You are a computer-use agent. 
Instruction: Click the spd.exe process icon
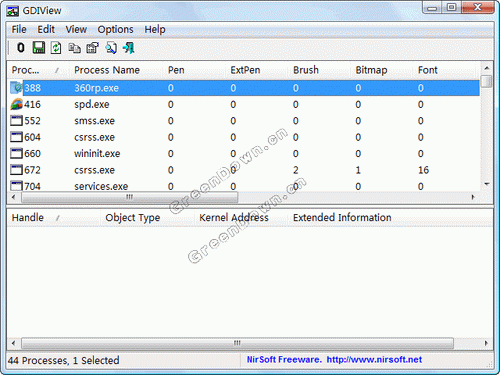16,104
